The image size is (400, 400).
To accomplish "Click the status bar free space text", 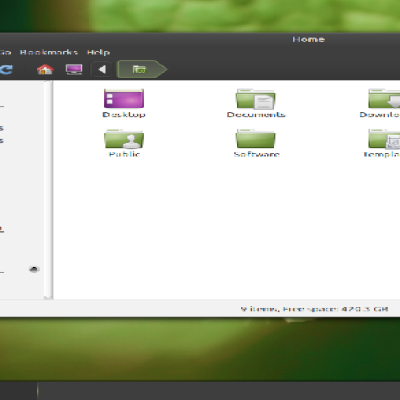I will coord(314,309).
